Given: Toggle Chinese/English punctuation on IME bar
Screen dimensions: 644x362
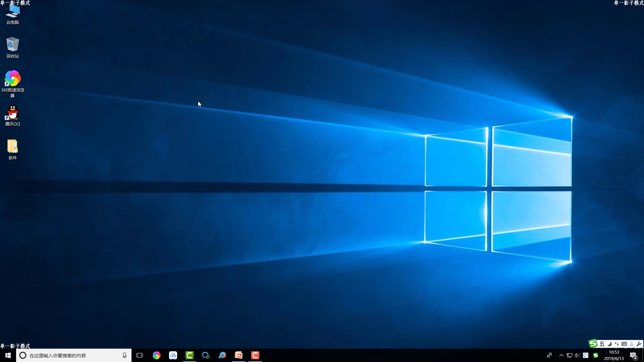Looking at the screenshot, I should (617, 344).
